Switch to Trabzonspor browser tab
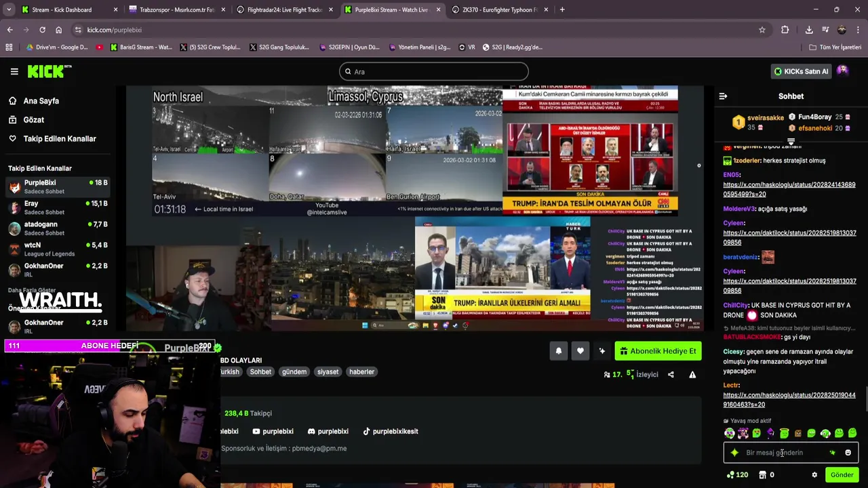Screen dimensions: 868x488 176,9
